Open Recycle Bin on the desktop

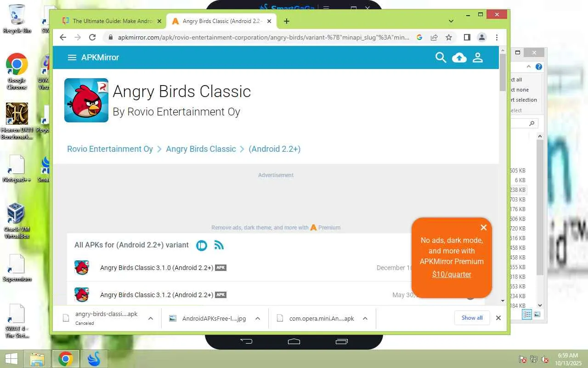pos(17,19)
